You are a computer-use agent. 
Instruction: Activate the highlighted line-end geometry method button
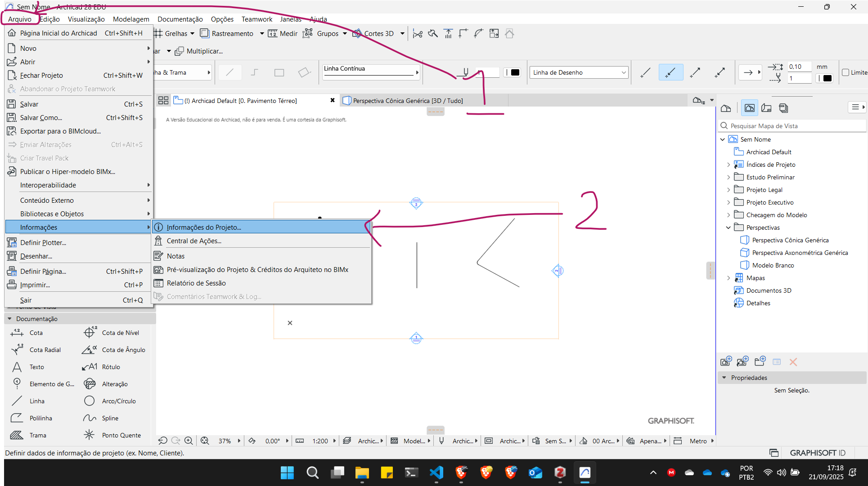pyautogui.click(x=670, y=72)
